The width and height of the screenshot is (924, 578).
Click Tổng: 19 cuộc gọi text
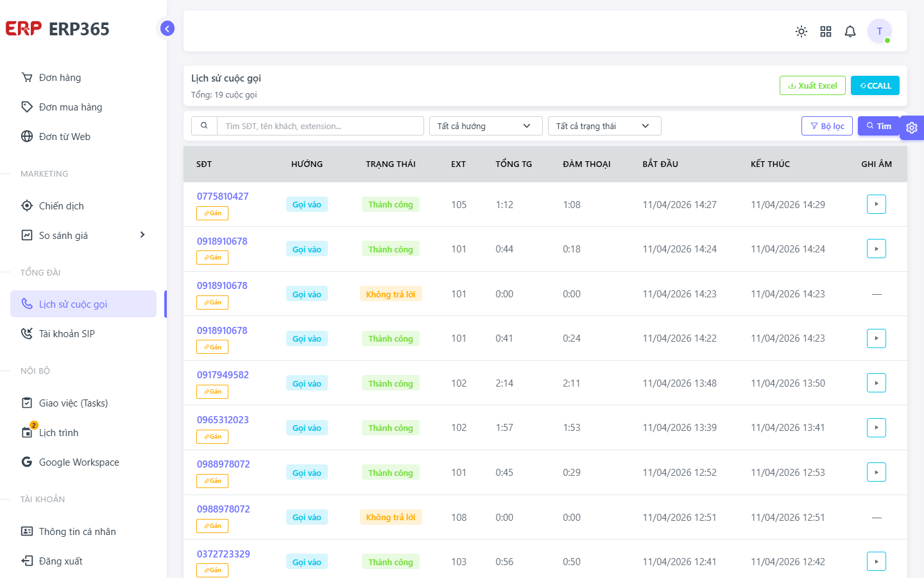pyautogui.click(x=224, y=95)
